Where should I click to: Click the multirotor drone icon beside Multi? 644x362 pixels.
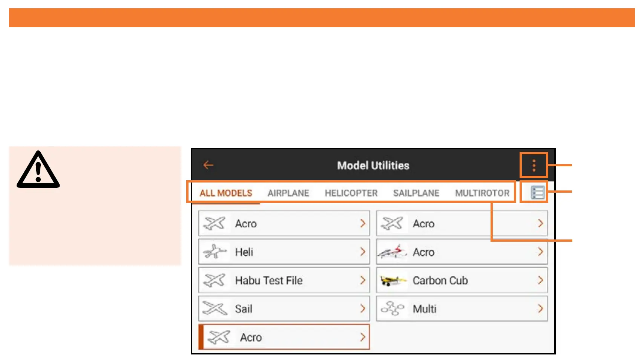392,309
